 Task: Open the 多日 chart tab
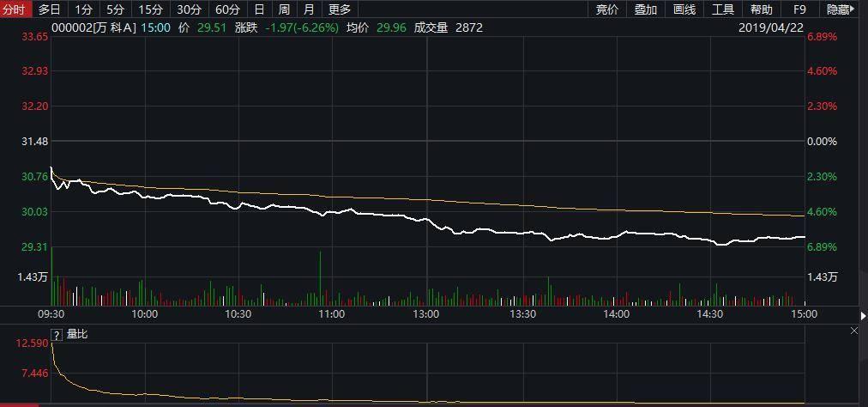[50, 9]
